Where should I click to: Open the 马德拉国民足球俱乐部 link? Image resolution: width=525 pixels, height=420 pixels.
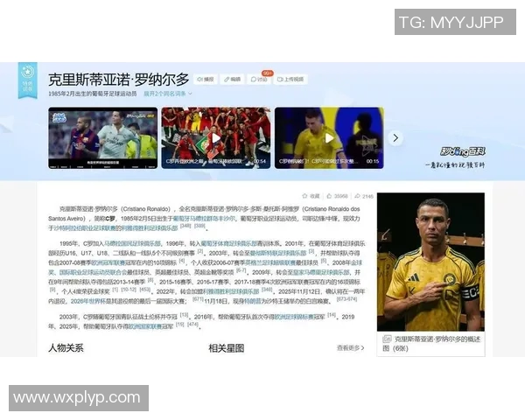point(133,243)
